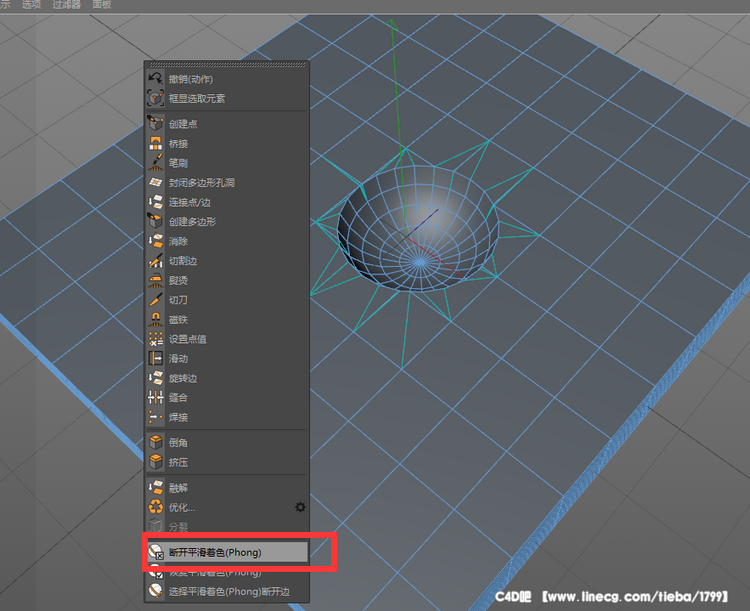Click the 设置点值 set point value icon
Screen dimensions: 750x611
coord(155,339)
